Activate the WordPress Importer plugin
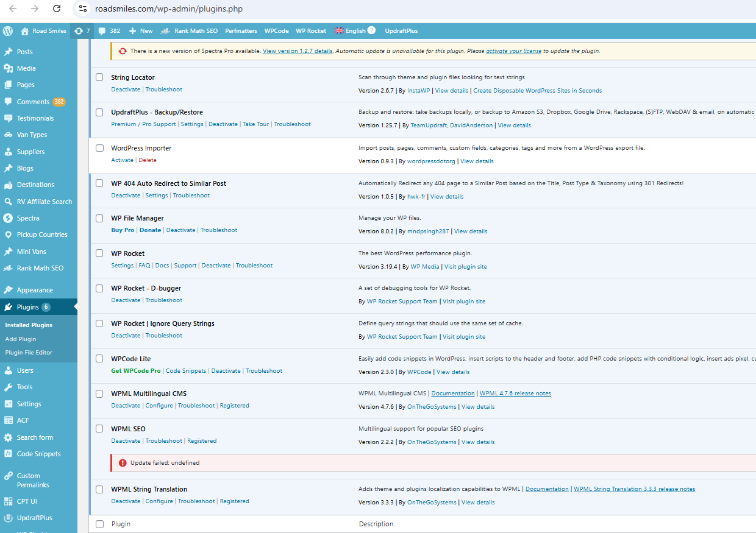The width and height of the screenshot is (756, 533). pyautogui.click(x=122, y=160)
